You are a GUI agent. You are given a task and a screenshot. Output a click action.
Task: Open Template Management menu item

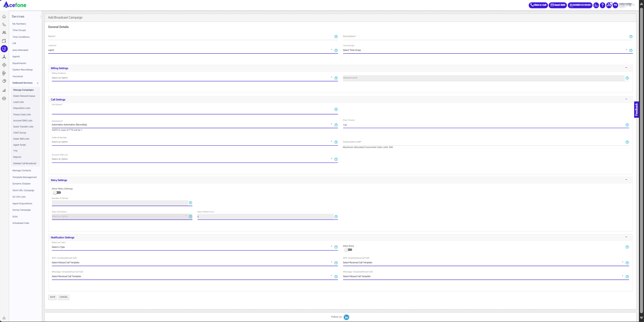(25, 177)
